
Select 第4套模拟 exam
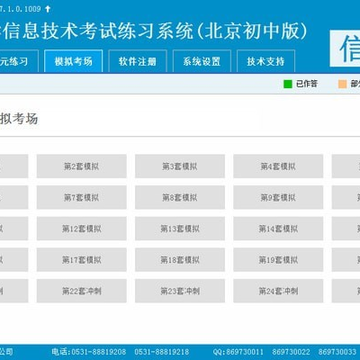[x=278, y=166]
